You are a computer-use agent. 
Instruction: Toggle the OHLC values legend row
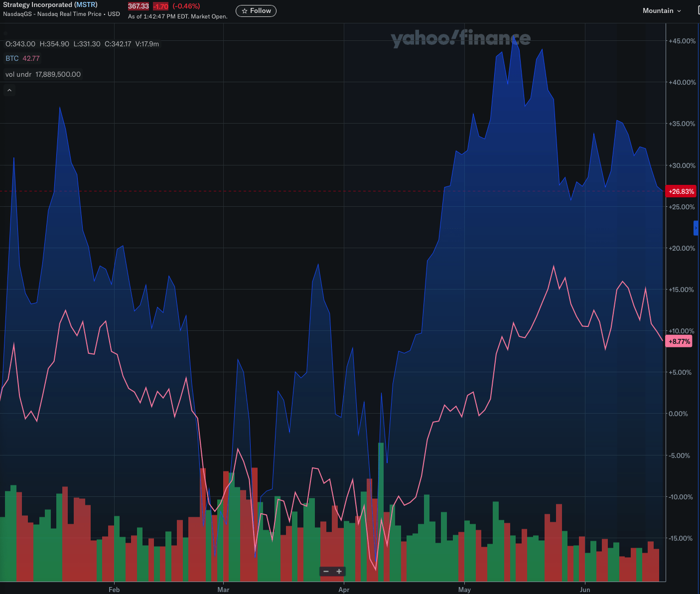click(82, 44)
